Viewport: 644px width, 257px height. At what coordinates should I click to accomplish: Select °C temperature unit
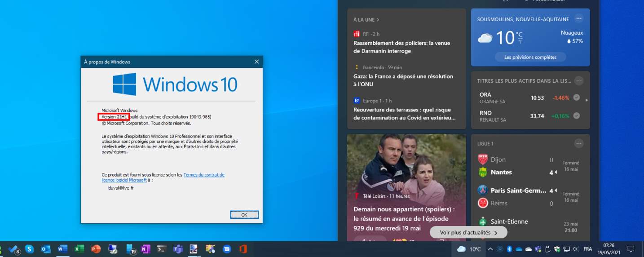click(520, 34)
